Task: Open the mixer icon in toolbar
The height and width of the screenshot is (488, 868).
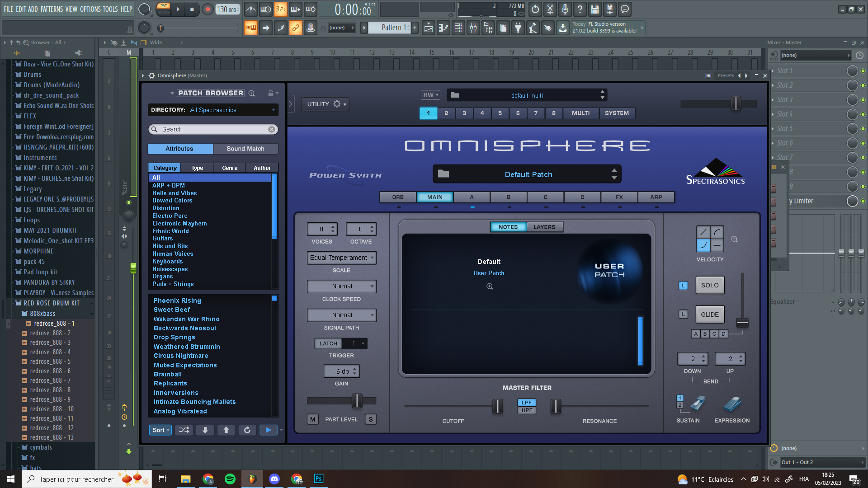Action: pos(473,28)
